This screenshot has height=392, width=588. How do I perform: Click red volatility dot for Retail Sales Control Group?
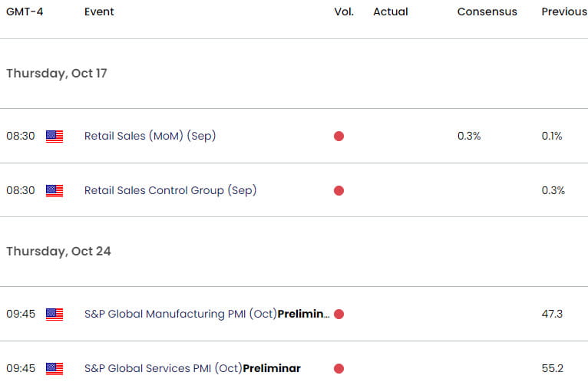tap(339, 190)
